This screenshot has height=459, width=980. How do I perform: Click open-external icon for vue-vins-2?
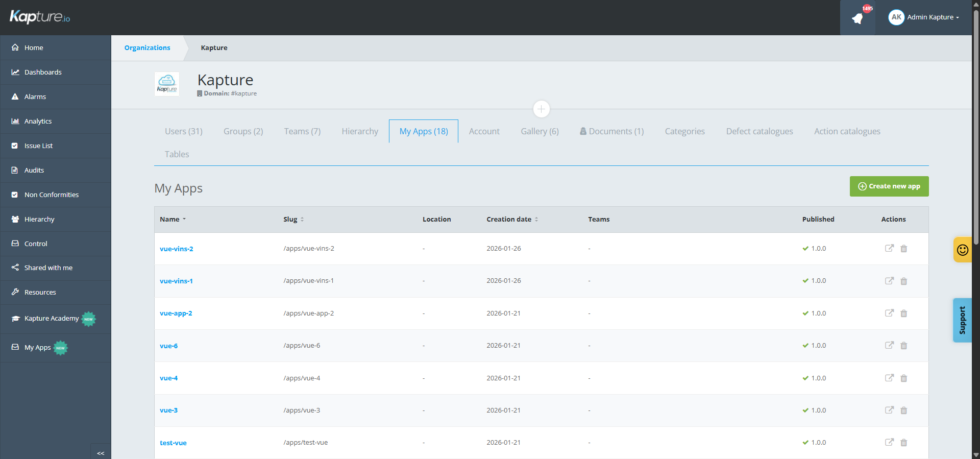[x=889, y=248]
